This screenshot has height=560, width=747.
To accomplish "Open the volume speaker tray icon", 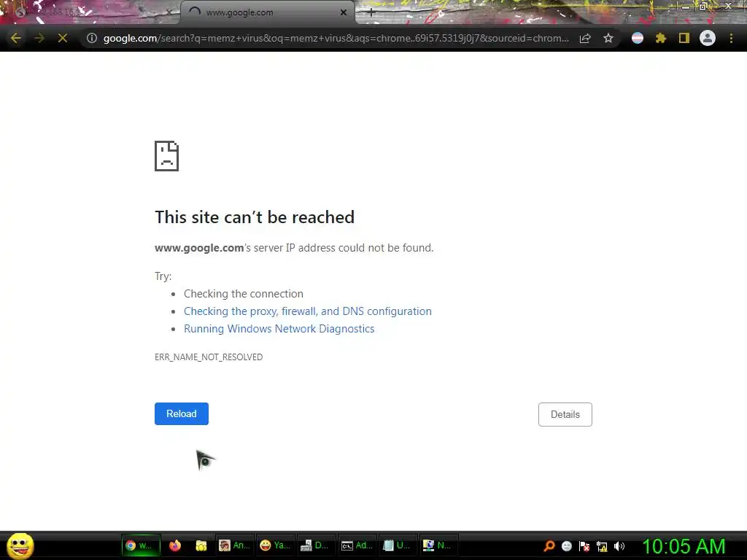I will click(619, 546).
